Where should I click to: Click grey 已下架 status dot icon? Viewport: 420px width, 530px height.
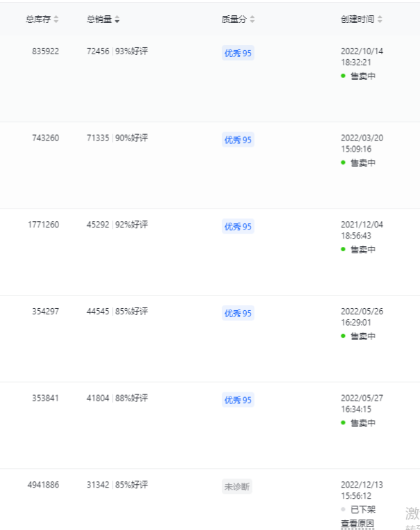pyautogui.click(x=344, y=509)
